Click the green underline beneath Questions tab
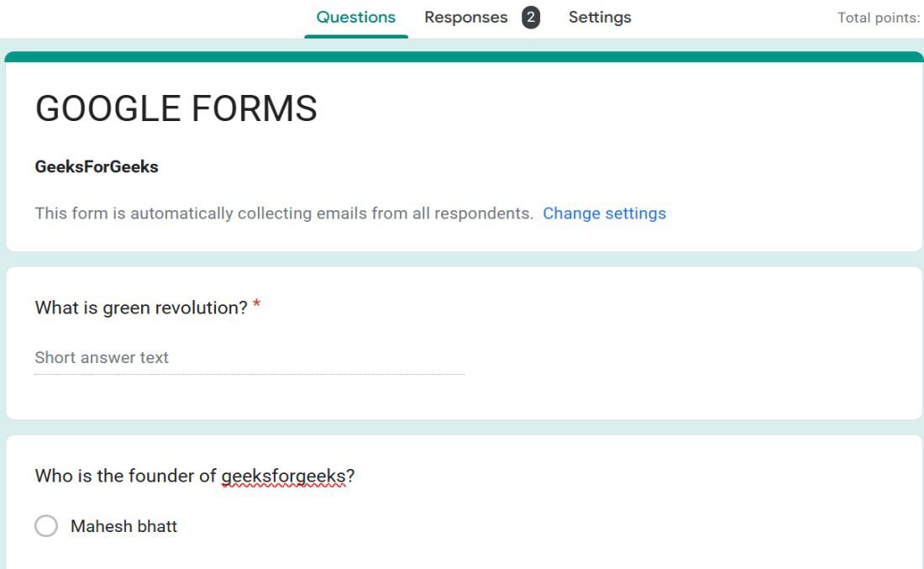 pos(356,36)
